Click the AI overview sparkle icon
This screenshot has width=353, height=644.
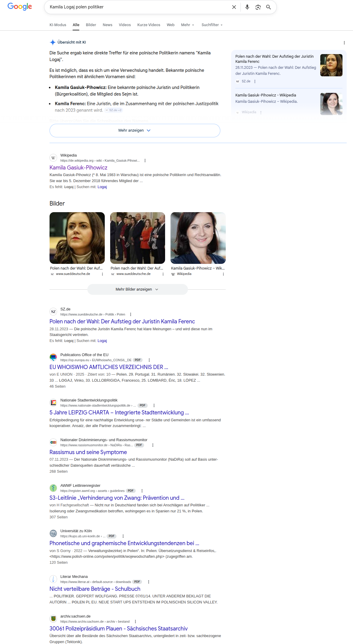(53, 42)
